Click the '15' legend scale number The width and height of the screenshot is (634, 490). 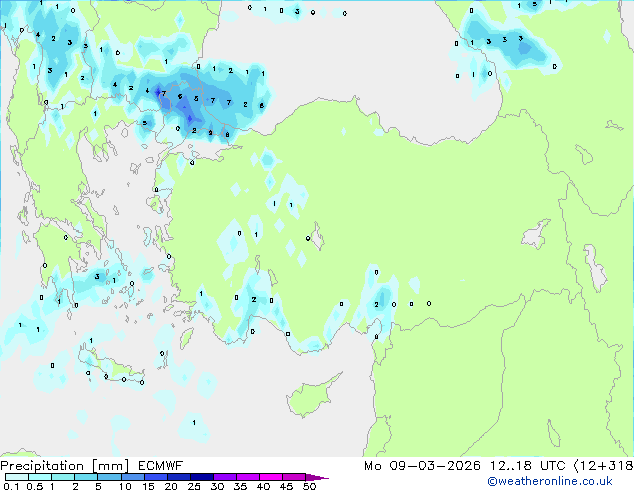(x=148, y=486)
